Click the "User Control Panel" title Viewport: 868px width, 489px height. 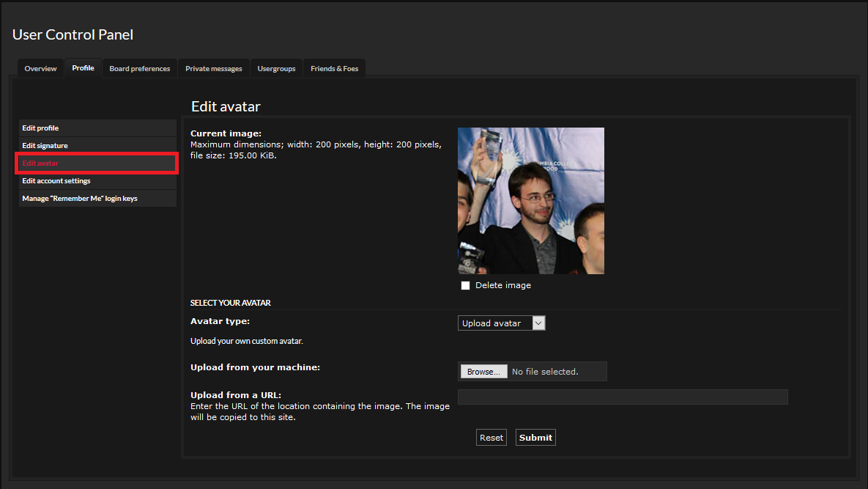pyautogui.click(x=73, y=34)
